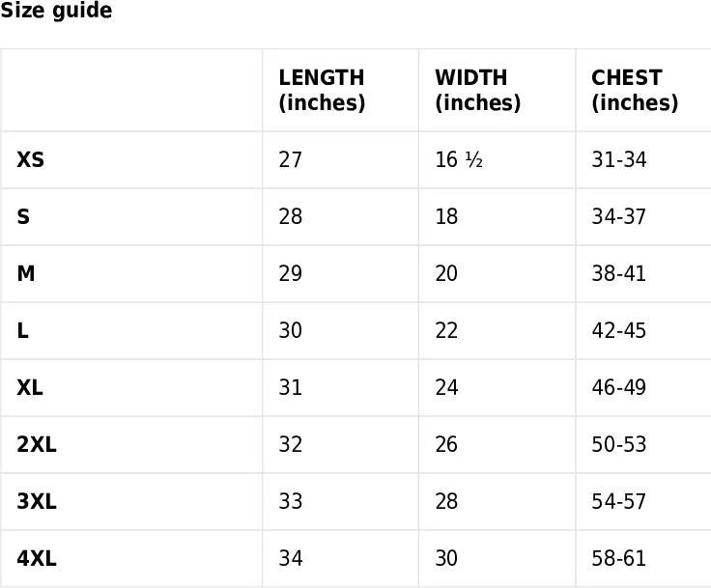This screenshot has width=711, height=588.
Task: Click the XS size row label
Action: [31, 159]
